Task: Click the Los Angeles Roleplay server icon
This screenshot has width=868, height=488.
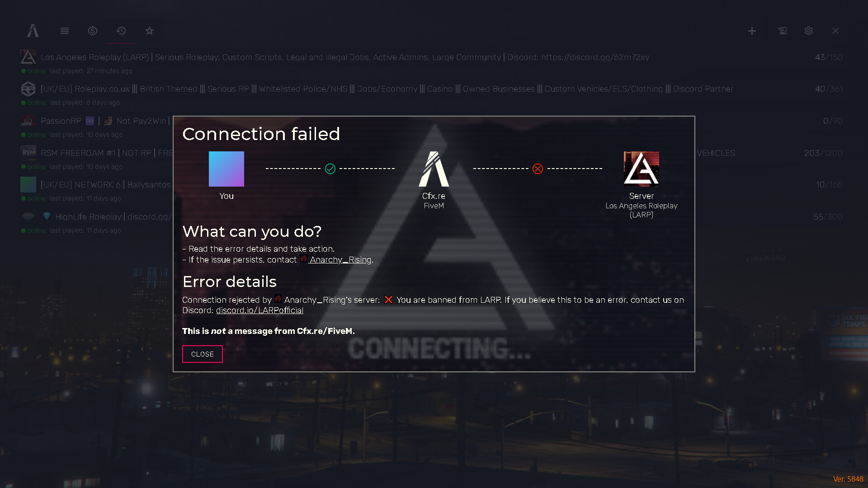Action: 28,56
